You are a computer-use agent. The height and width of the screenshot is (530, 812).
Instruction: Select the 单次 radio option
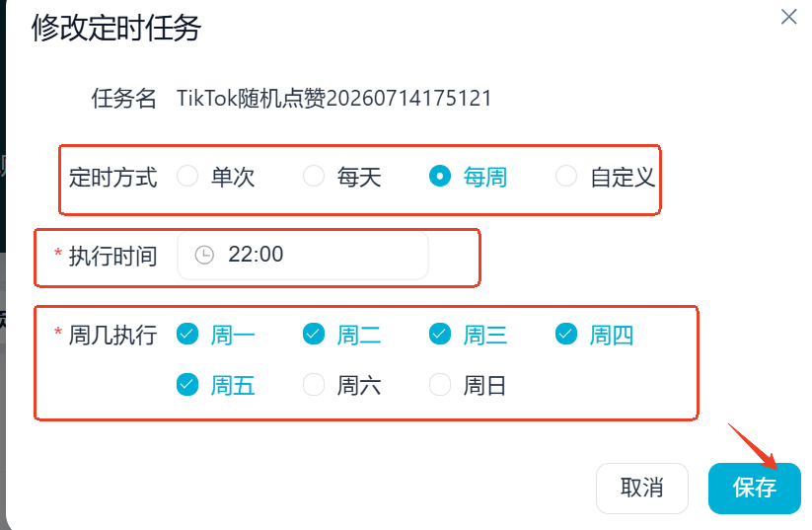pyautogui.click(x=187, y=176)
